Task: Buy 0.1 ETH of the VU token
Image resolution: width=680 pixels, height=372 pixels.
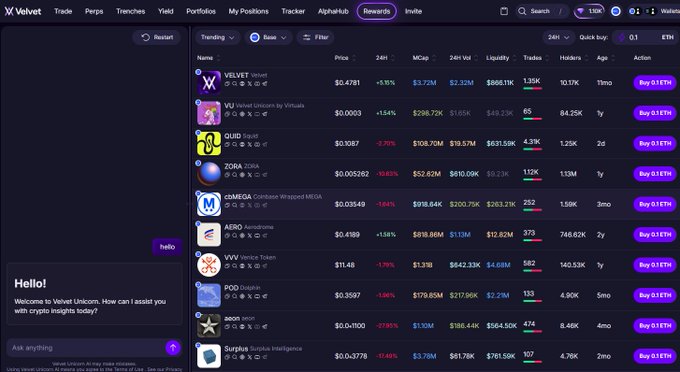Action: click(x=655, y=113)
